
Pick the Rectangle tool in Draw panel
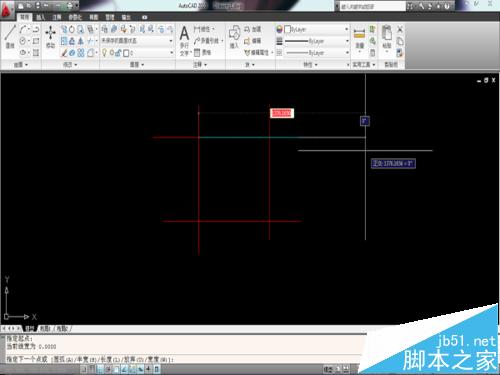[36, 41]
